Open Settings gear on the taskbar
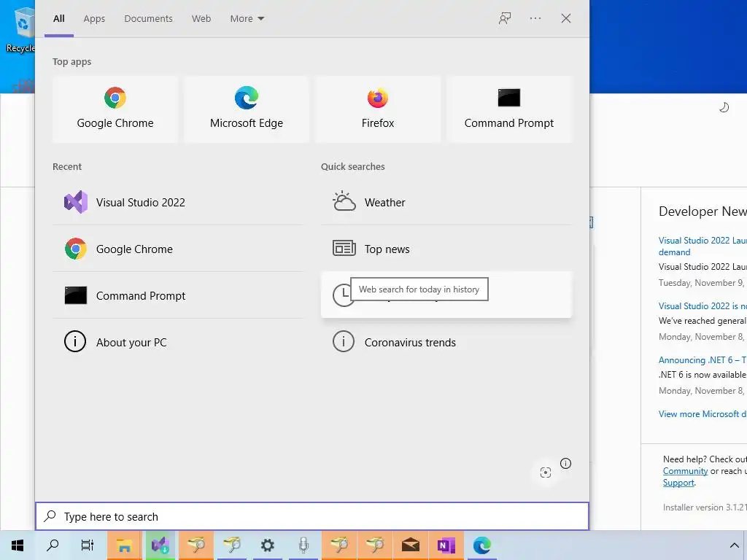The image size is (747, 560). [x=267, y=545]
